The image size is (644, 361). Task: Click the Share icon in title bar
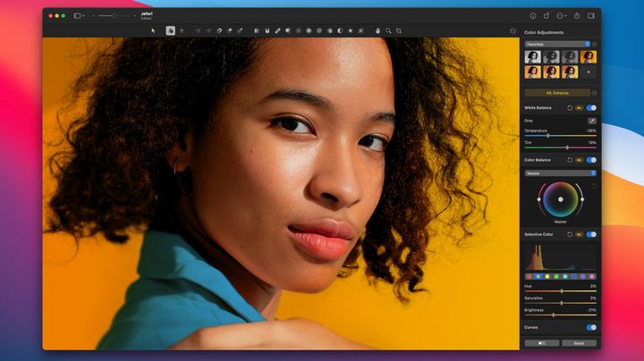(x=577, y=16)
